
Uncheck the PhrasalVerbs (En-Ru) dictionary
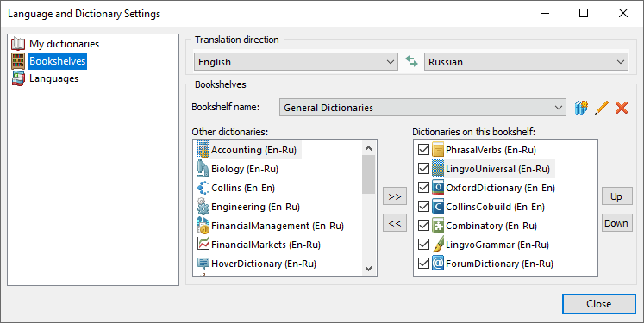tap(423, 150)
